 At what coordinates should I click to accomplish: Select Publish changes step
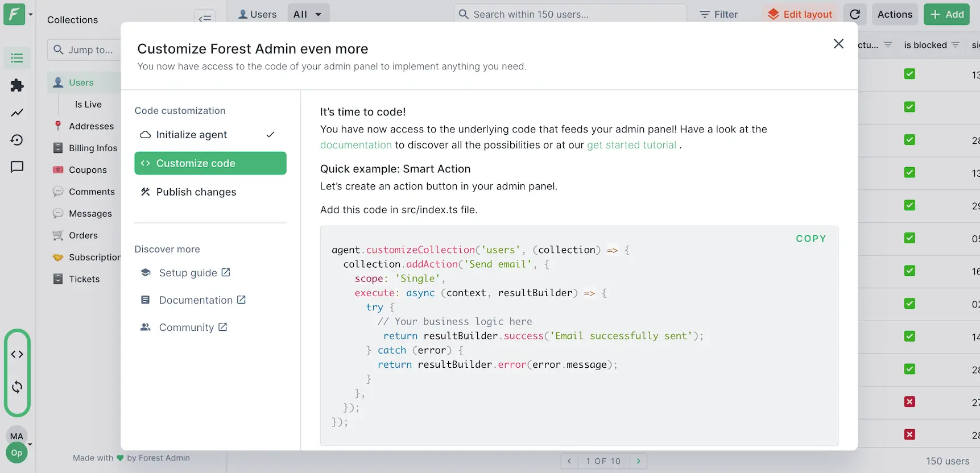(x=210, y=192)
